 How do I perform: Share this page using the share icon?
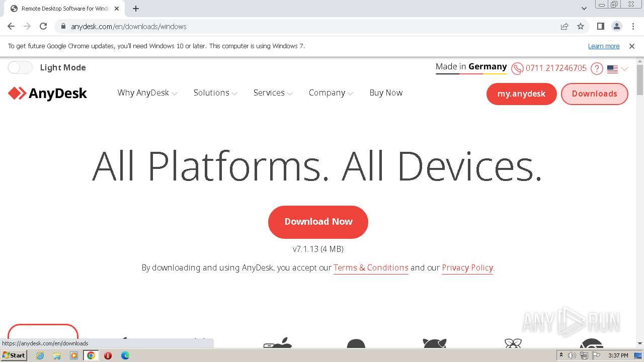(565, 26)
